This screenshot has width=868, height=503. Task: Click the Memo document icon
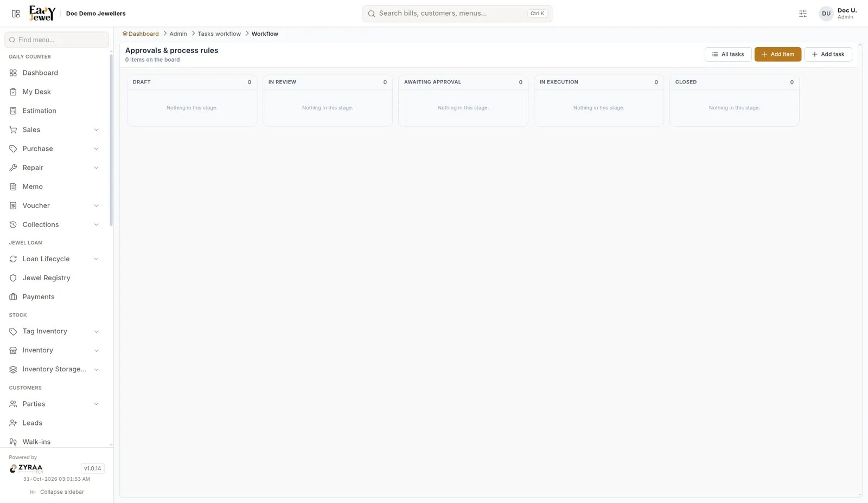tap(13, 186)
